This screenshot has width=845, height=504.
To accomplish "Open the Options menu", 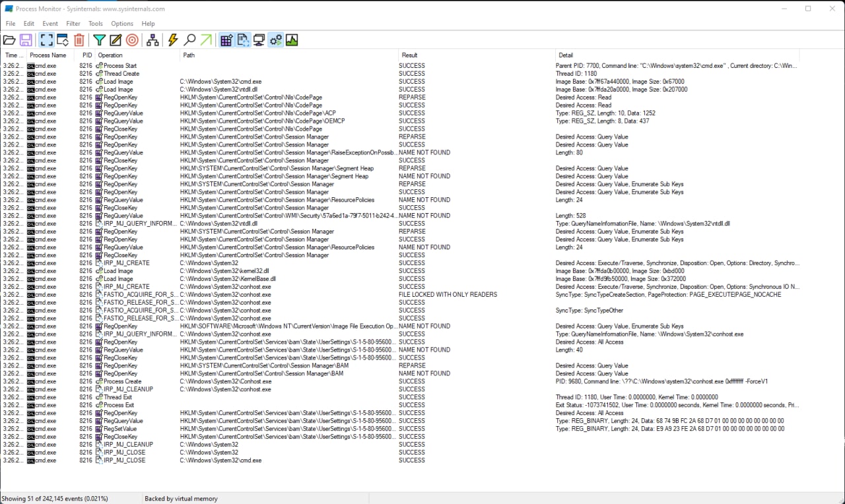I will pos(122,24).
